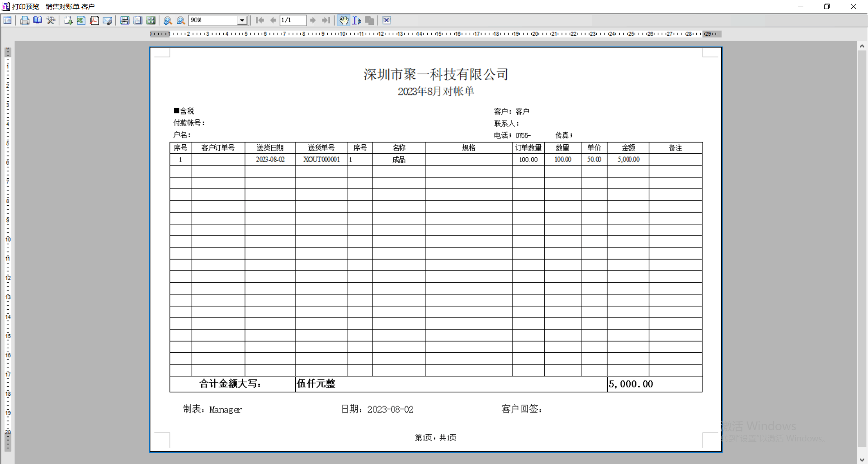Click the whole page view icon
Viewport: 868px width, 464px height.
[138, 20]
